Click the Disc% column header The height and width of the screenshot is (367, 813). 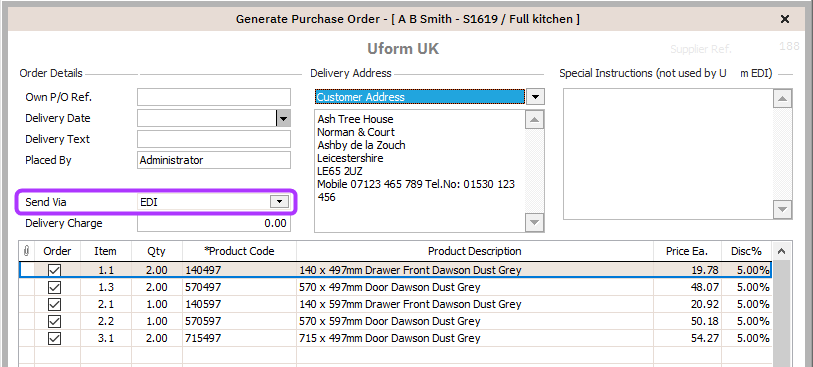746,251
